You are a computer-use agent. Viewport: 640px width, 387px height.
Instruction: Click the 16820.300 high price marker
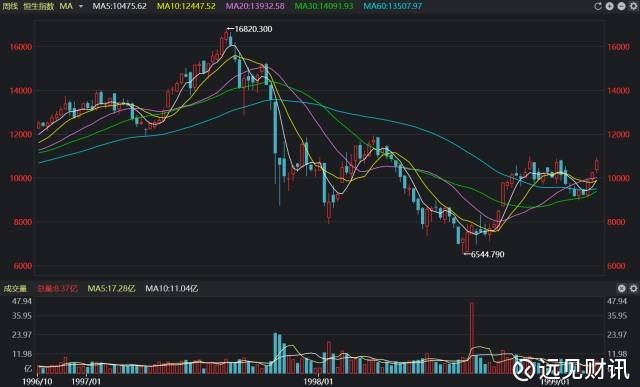[250, 29]
